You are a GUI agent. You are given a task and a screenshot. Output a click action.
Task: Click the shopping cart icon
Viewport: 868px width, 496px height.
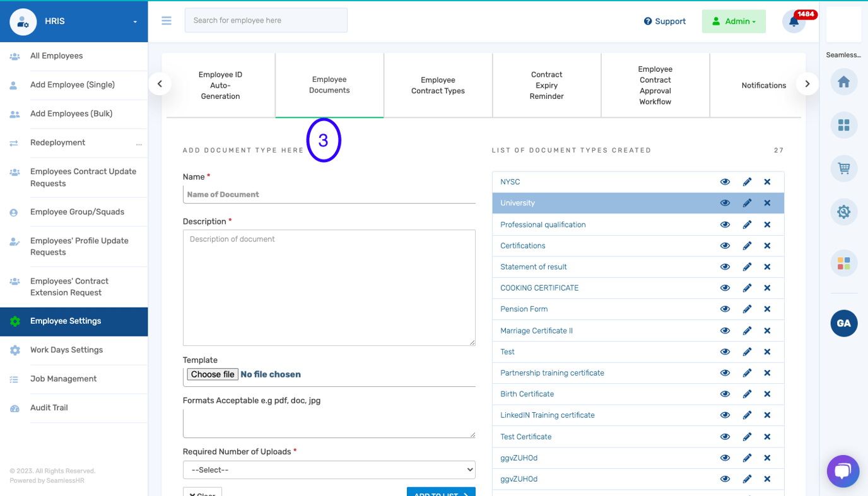(x=843, y=168)
